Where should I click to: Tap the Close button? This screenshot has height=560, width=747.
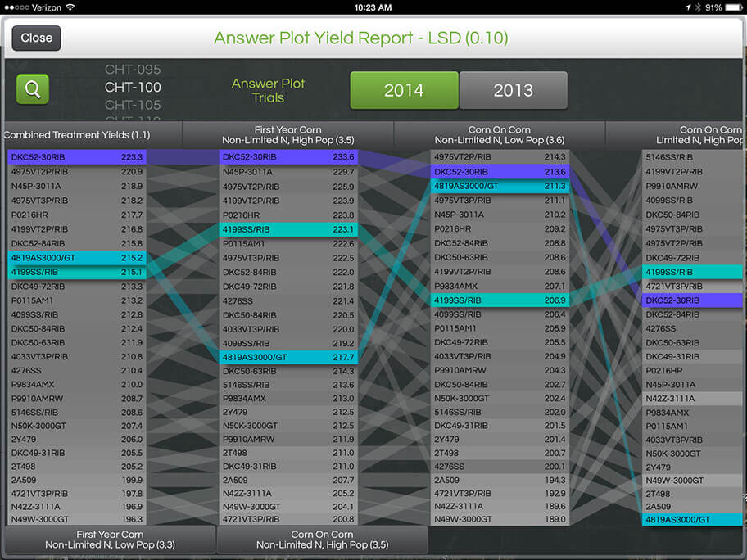[x=36, y=38]
